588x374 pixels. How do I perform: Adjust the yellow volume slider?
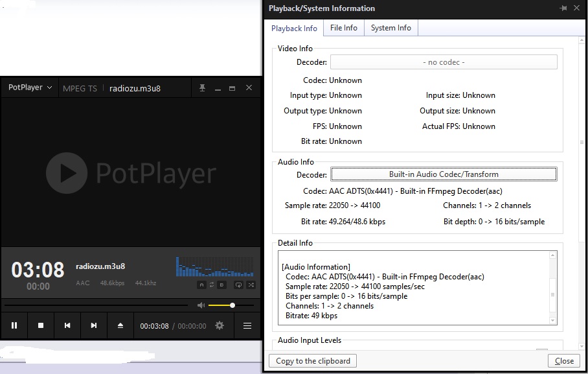tap(232, 305)
